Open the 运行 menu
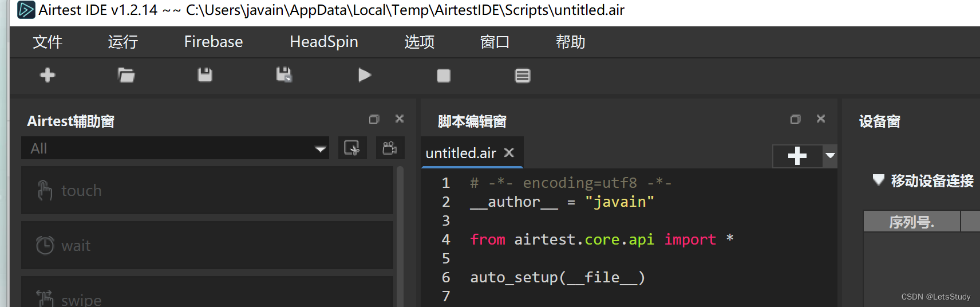The height and width of the screenshot is (307, 980). pyautogui.click(x=123, y=42)
